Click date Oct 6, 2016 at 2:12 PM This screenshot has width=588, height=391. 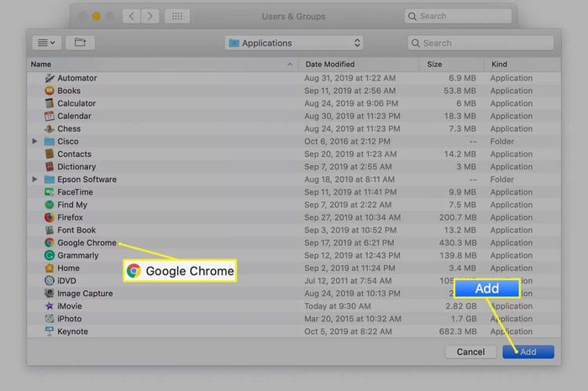click(347, 142)
